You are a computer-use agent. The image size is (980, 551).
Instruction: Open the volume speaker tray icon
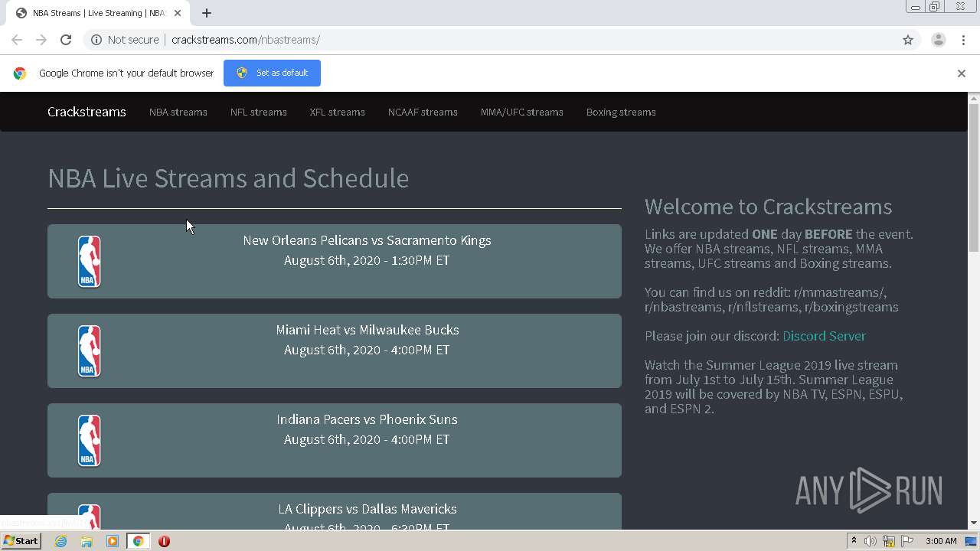coord(871,541)
